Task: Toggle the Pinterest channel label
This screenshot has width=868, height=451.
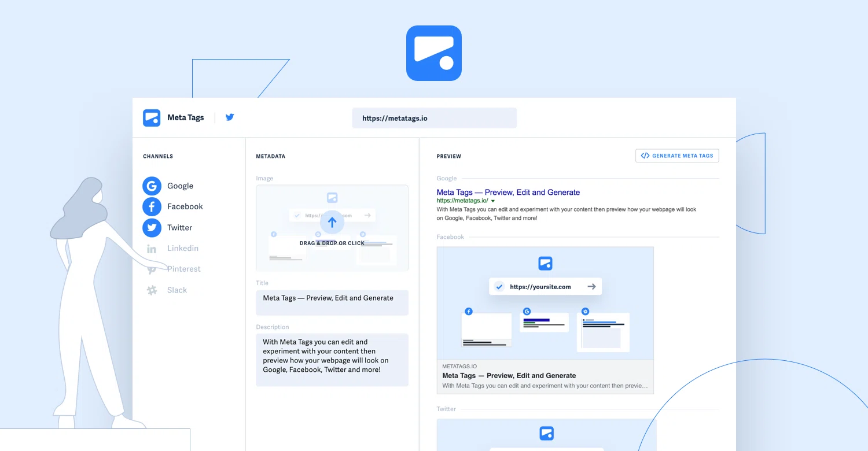Action: pyautogui.click(x=184, y=269)
